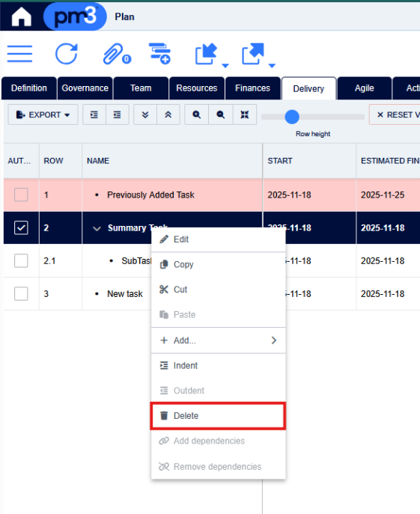420x514 pixels.
Task: Click the refresh icon
Action: click(x=67, y=54)
